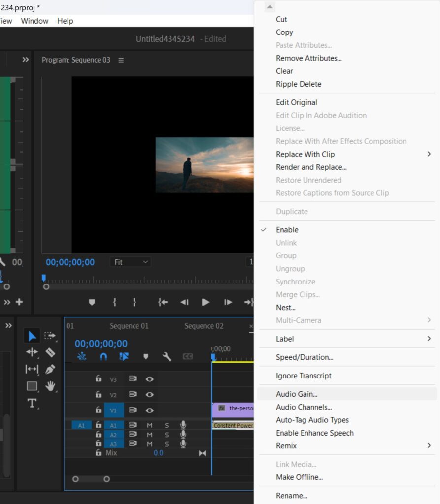Add marker in timeline panel

146,356
